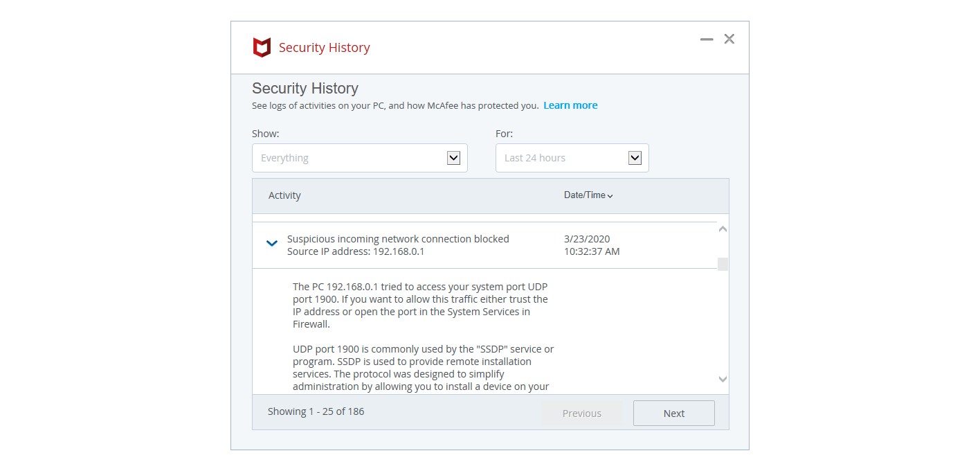Sort by Date/Time column header

[588, 195]
